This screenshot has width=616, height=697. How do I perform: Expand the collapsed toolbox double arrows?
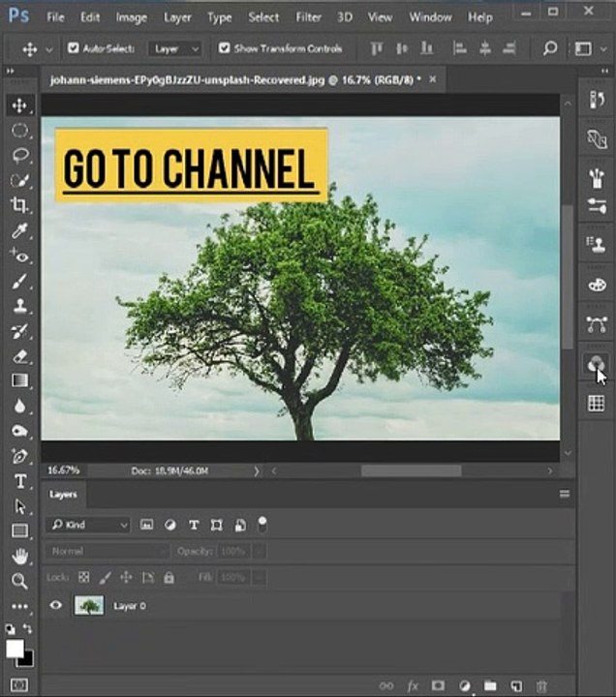click(10, 71)
